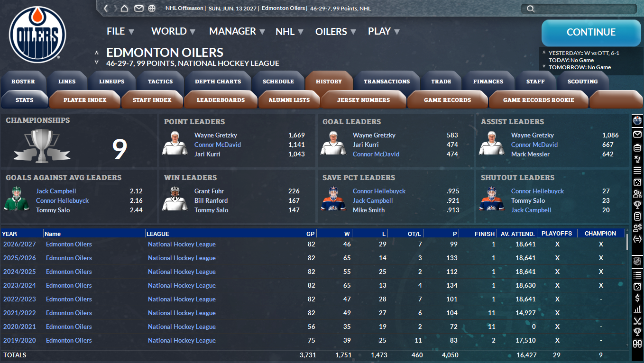The height and width of the screenshot is (363, 644).
Task: Open Connor McDavid link under Point Leaders
Action: [x=218, y=145]
